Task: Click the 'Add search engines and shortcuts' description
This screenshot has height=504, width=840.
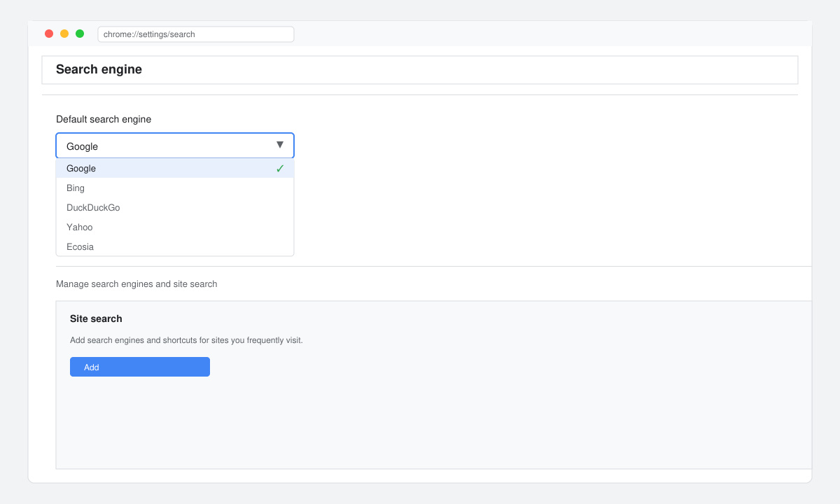Action: (x=186, y=340)
